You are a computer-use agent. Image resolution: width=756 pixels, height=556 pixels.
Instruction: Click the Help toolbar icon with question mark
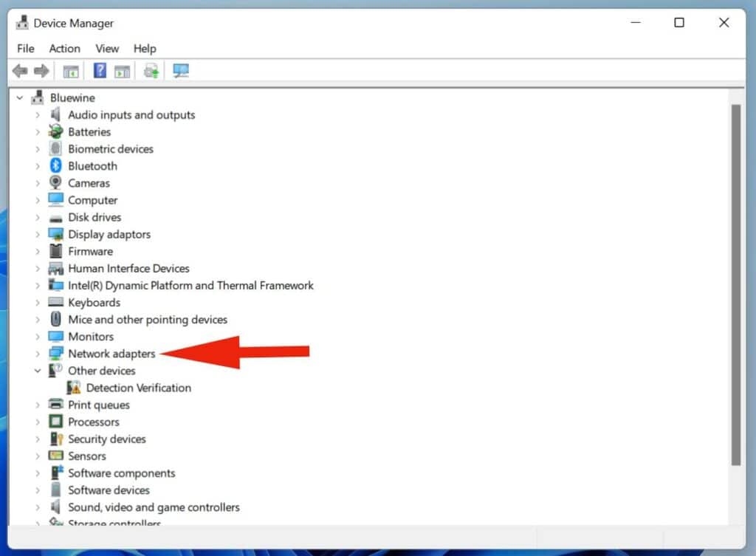coord(100,71)
